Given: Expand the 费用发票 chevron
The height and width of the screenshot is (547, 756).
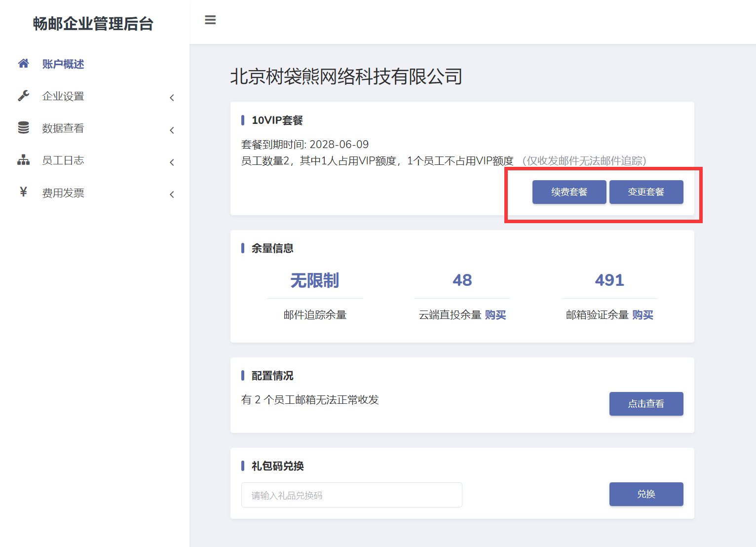Looking at the screenshot, I should click(172, 195).
